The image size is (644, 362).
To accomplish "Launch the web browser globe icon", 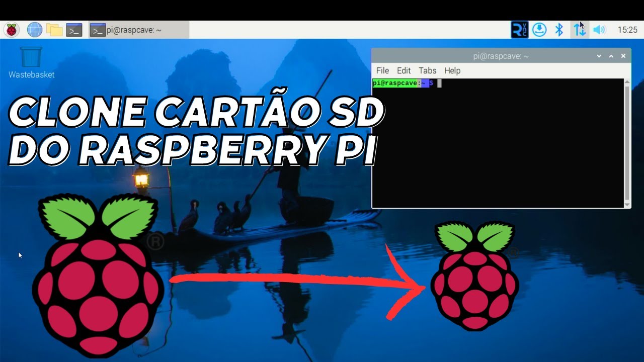I will point(35,30).
